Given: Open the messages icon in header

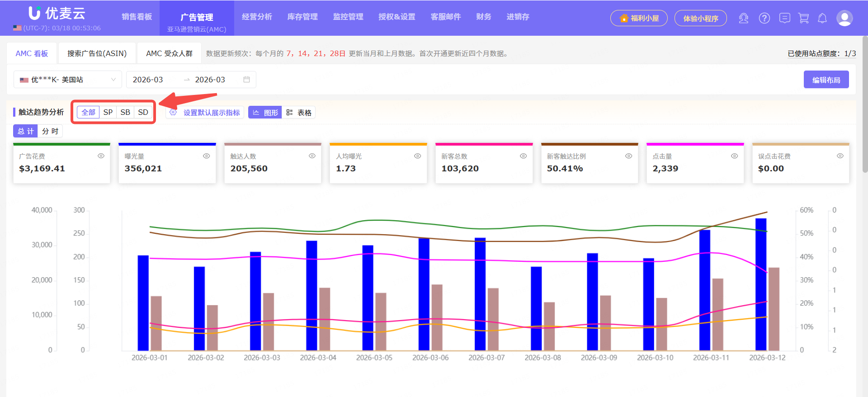Looking at the screenshot, I should coord(784,18).
